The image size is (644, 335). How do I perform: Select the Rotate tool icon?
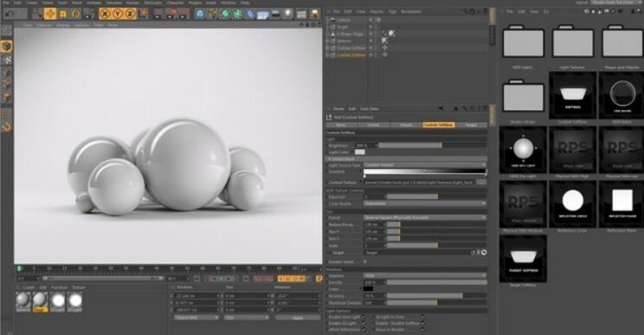coord(75,14)
